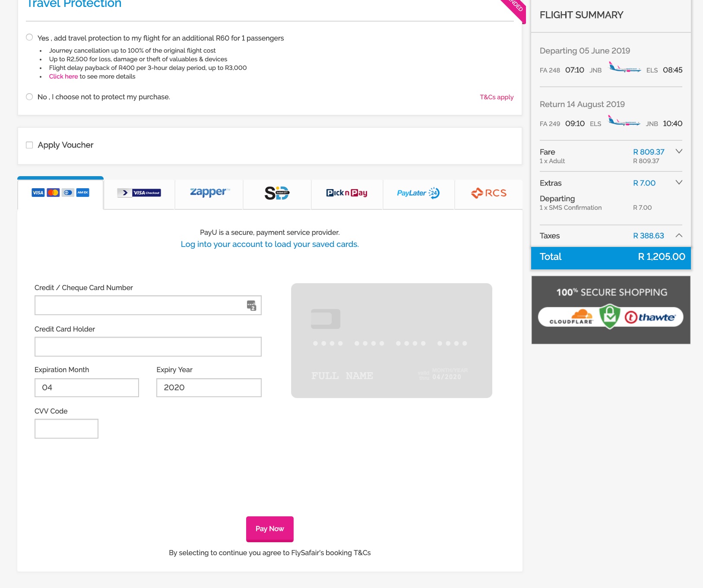Open the Expiration Month dropdown

coord(86,388)
